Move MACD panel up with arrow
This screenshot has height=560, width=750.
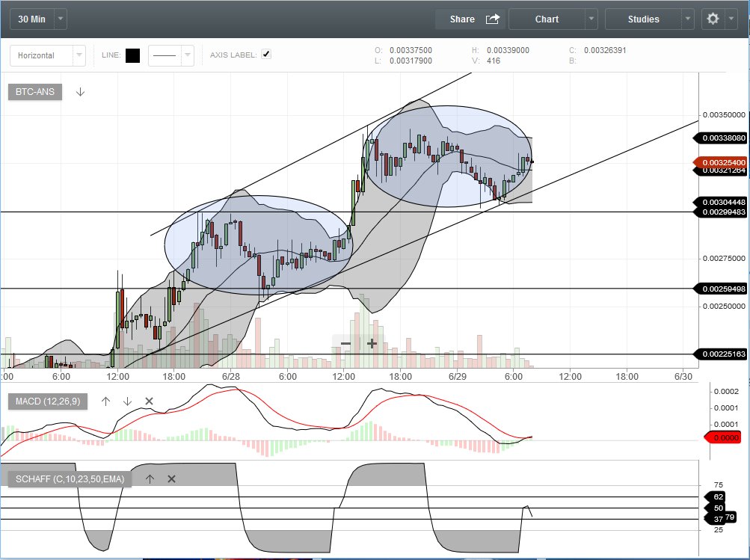(x=105, y=401)
